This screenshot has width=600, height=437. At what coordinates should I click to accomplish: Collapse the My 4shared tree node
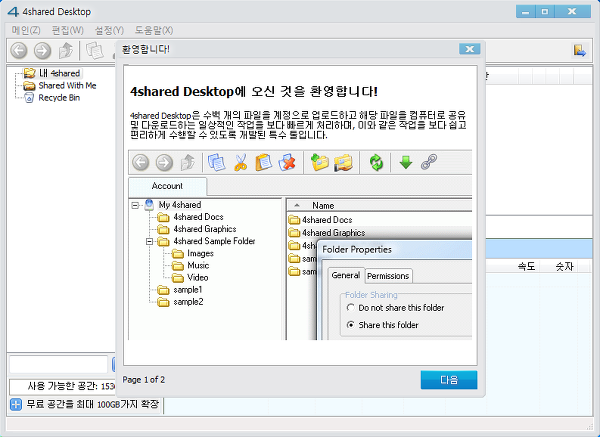pos(135,205)
